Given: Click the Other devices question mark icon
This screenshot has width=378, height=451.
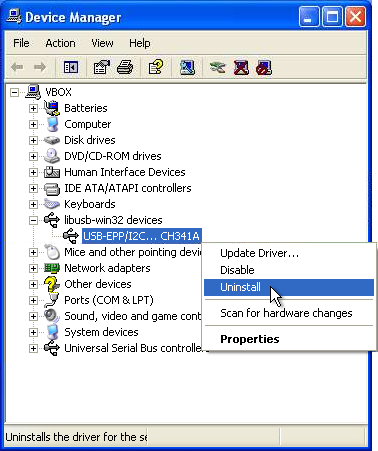Looking at the screenshot, I should tap(51, 284).
